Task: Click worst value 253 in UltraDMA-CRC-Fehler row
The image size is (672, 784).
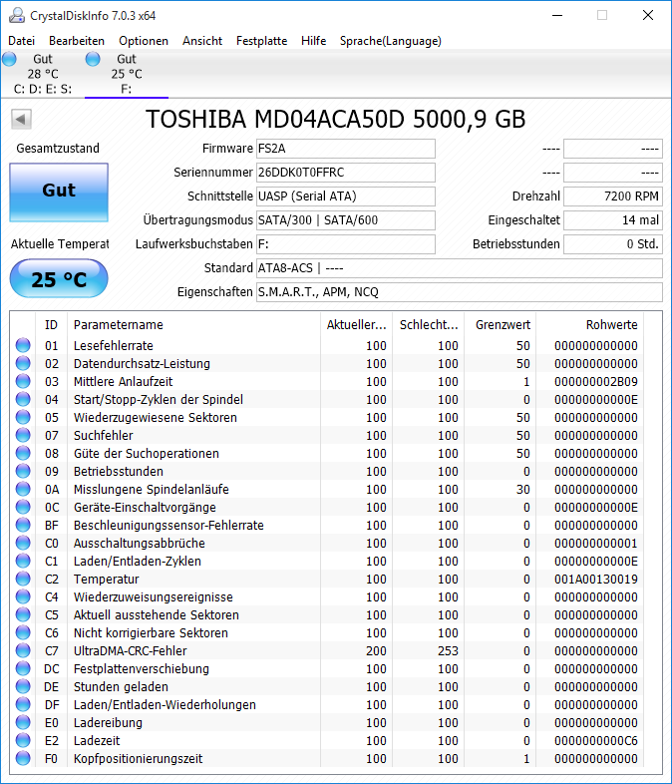Action: point(449,651)
